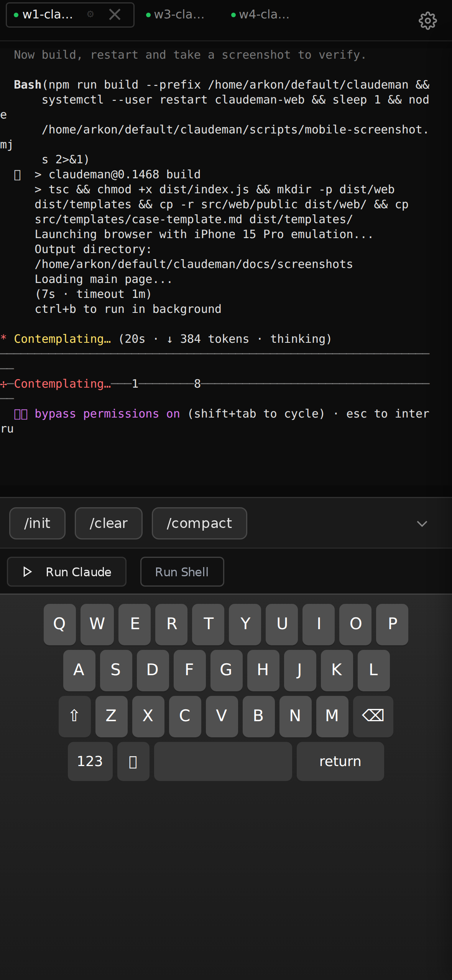This screenshot has height=980, width=452.
Task: Tap the S key
Action: click(116, 670)
